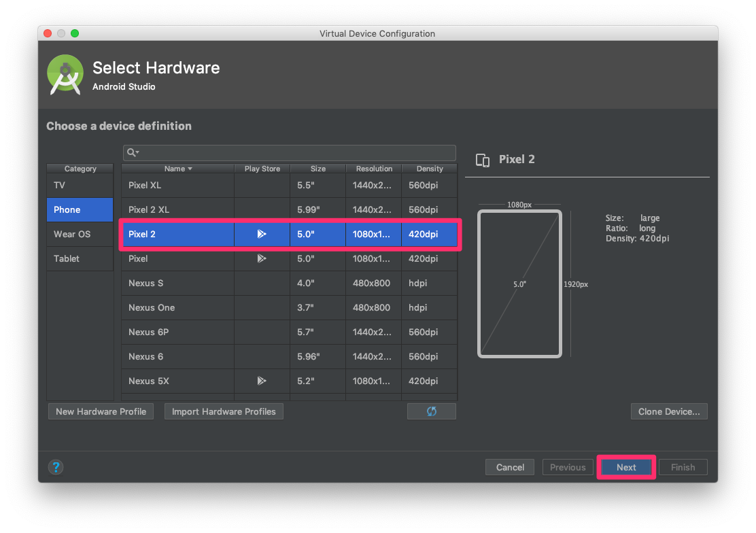Click the Resolution column header
The width and height of the screenshot is (756, 533).
374,169
